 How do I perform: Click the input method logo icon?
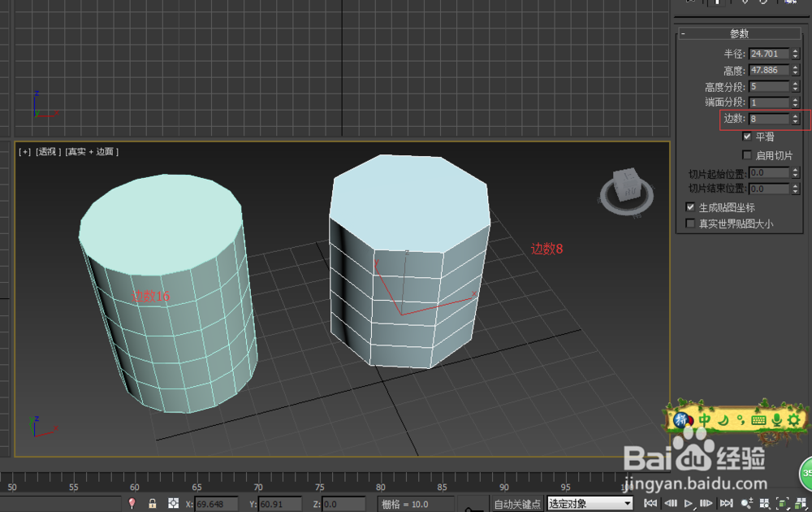tap(684, 419)
